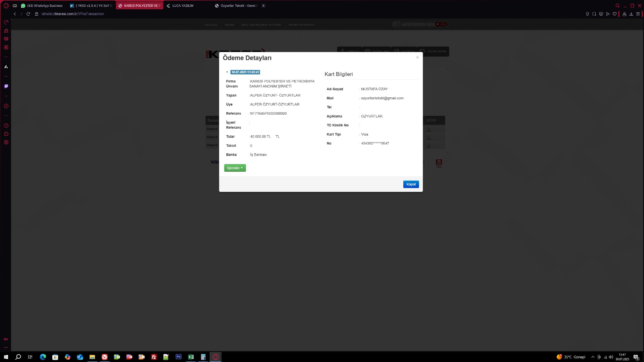Screen dimensions: 644x362
Task: Open Twitch in the Opera sidebar
Action: click(x=6, y=86)
